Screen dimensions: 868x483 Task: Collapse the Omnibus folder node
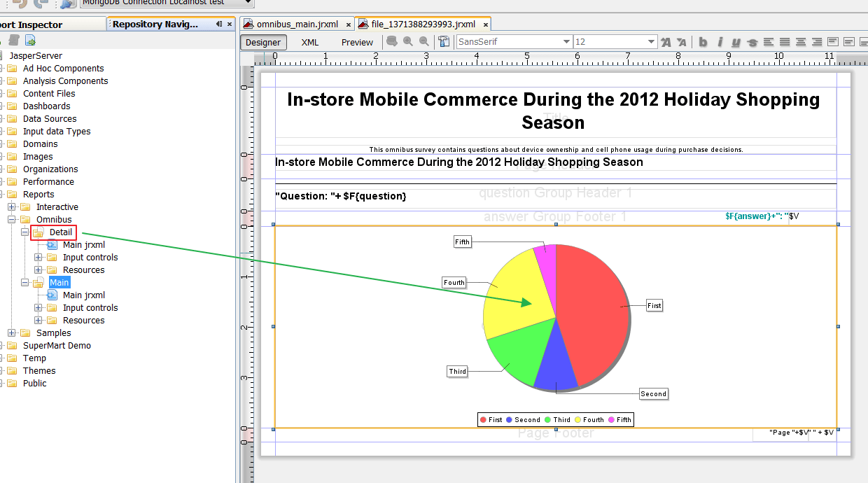coord(12,220)
